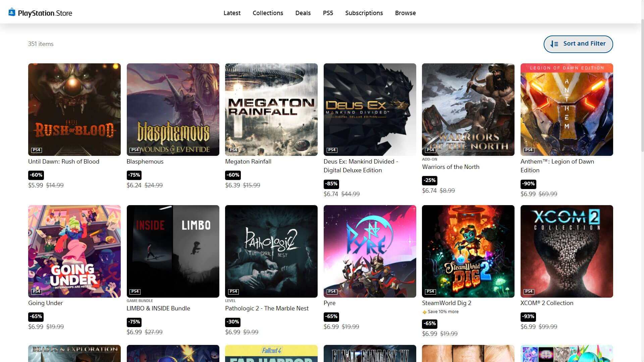Image resolution: width=644 pixels, height=362 pixels.
Task: Open the Sort and Filter panel
Action: [578, 44]
